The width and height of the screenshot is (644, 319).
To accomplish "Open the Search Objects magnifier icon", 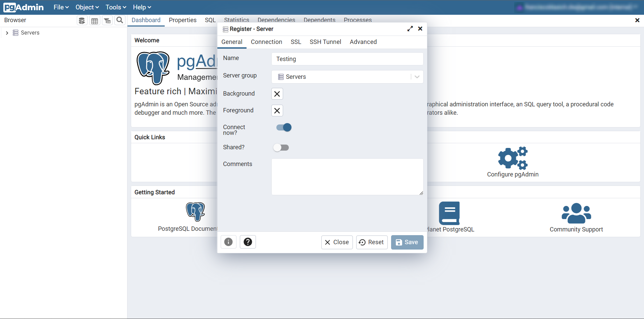I will pos(120,20).
